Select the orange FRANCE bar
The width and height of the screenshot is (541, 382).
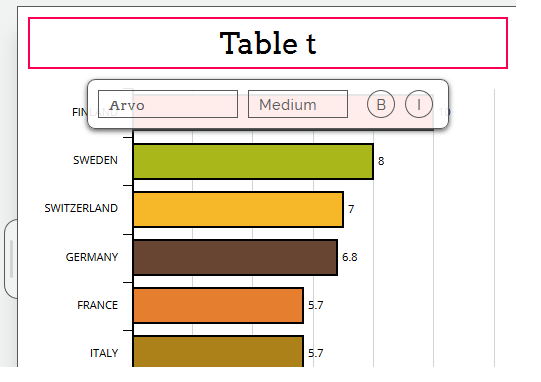tap(218, 305)
